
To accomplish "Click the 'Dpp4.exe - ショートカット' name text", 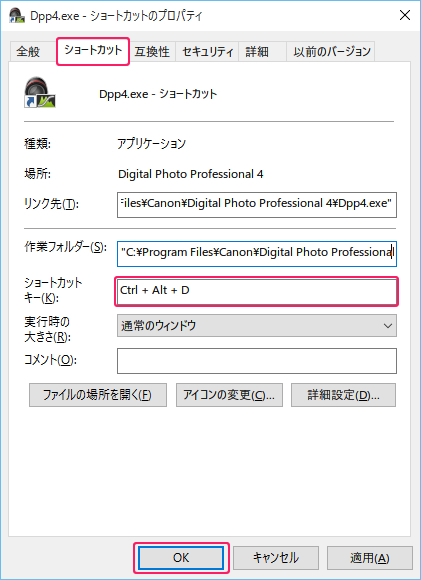I will click(x=158, y=94).
